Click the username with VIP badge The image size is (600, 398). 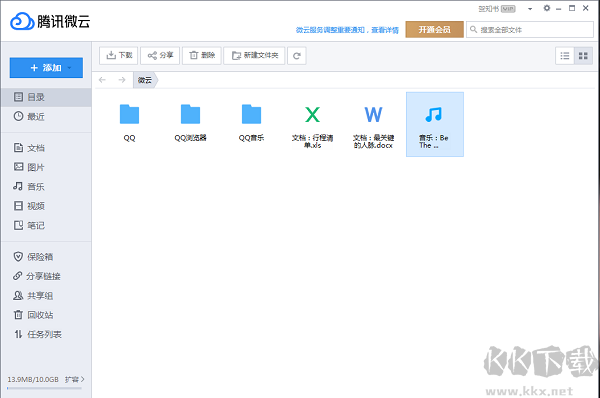pos(496,8)
